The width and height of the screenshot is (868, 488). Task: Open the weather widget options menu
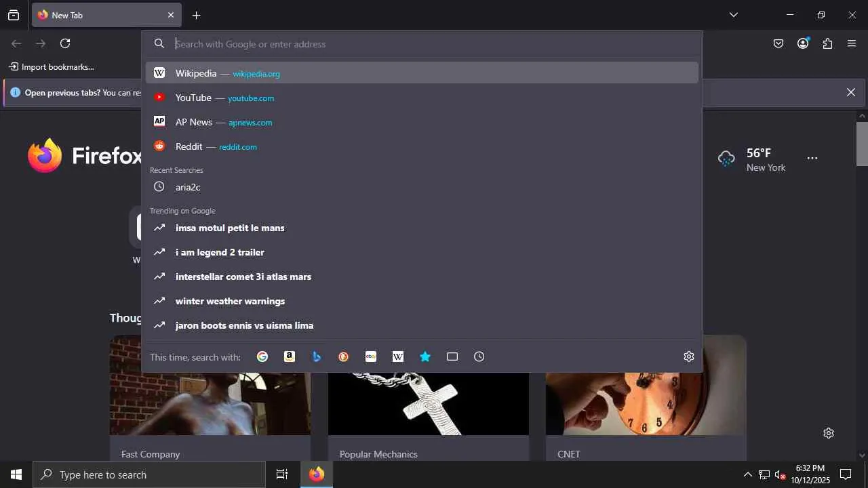pos(812,158)
